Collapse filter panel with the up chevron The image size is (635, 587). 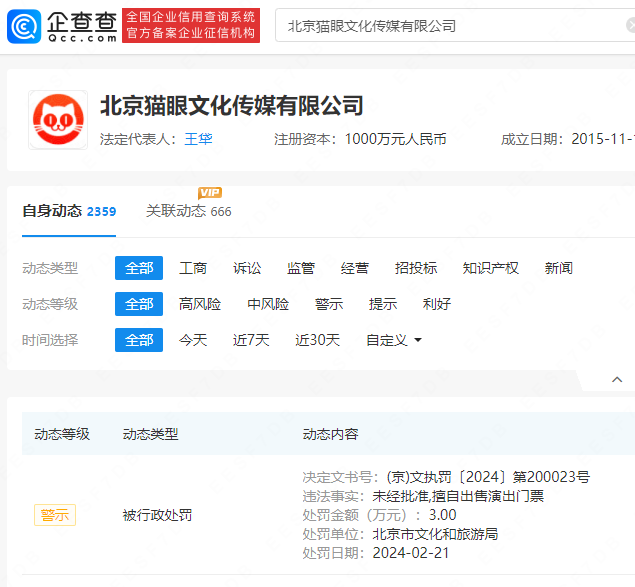pyautogui.click(x=617, y=380)
